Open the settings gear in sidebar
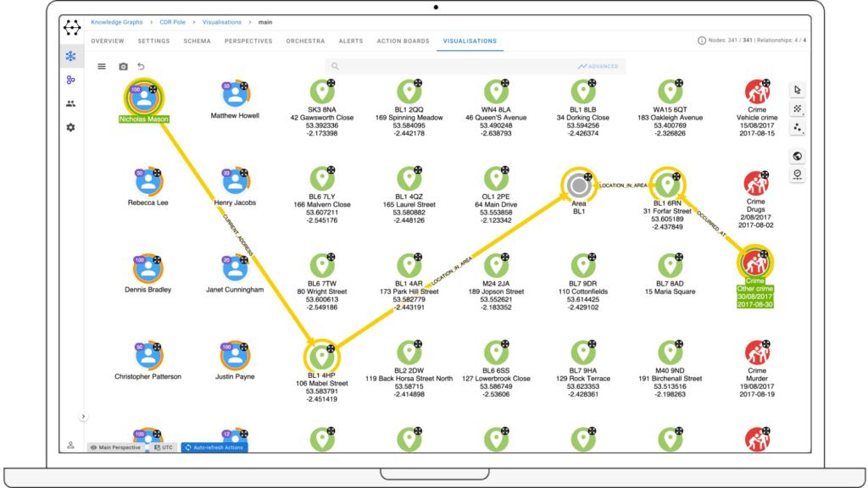The image size is (868, 488). pos(71,127)
